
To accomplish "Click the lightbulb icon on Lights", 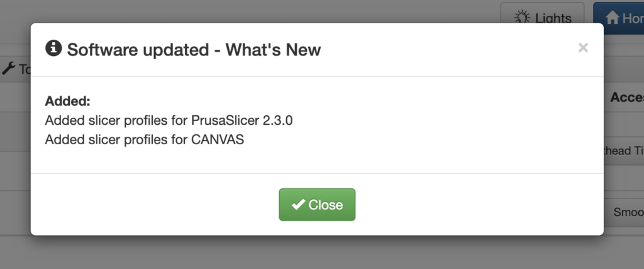I will 522,17.
